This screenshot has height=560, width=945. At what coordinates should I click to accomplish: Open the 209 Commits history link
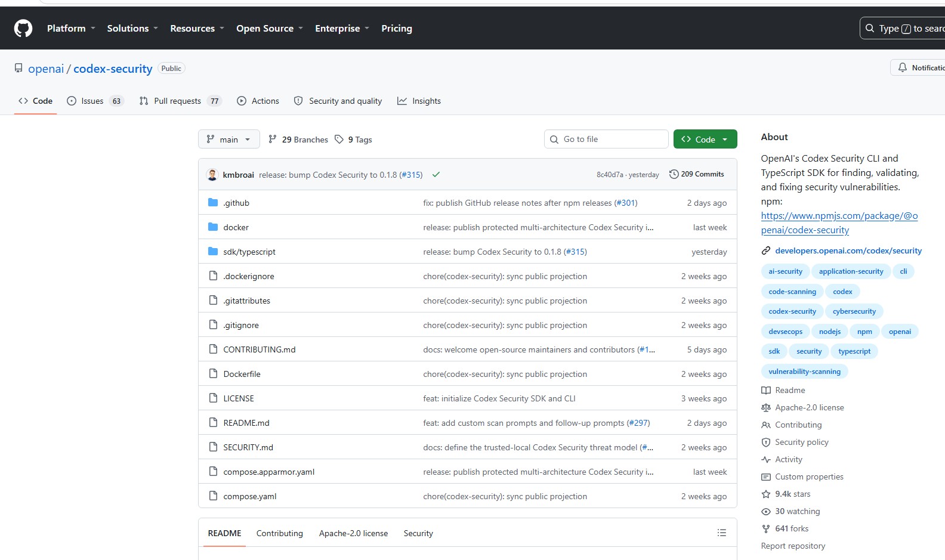coord(696,174)
